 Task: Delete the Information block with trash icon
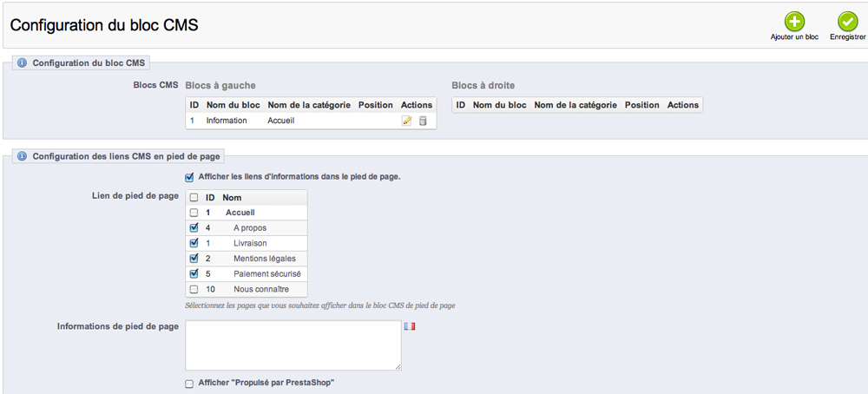tap(423, 121)
